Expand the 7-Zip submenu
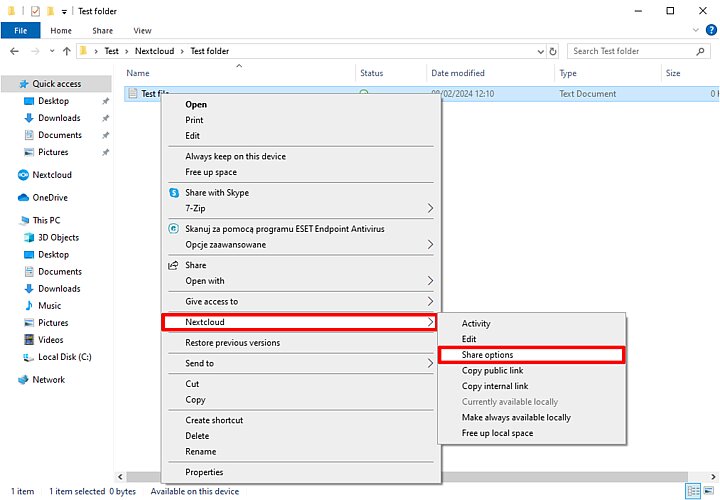720x500 pixels. tap(301, 208)
